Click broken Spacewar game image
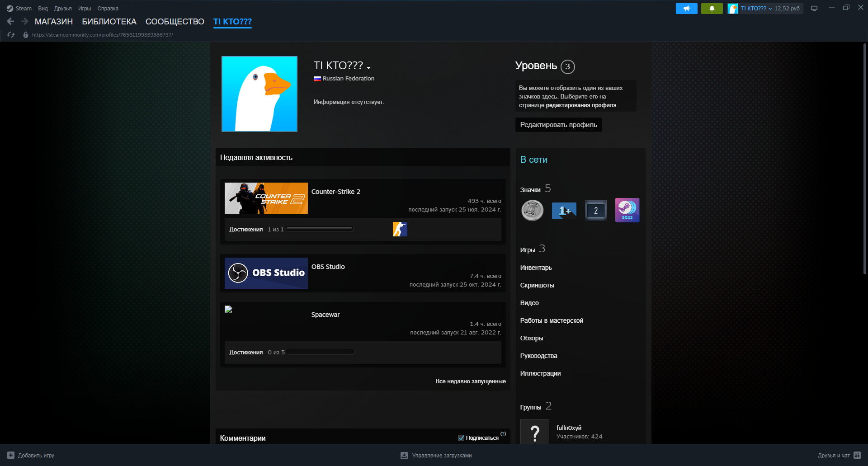The height and width of the screenshot is (466, 868). 228,309
